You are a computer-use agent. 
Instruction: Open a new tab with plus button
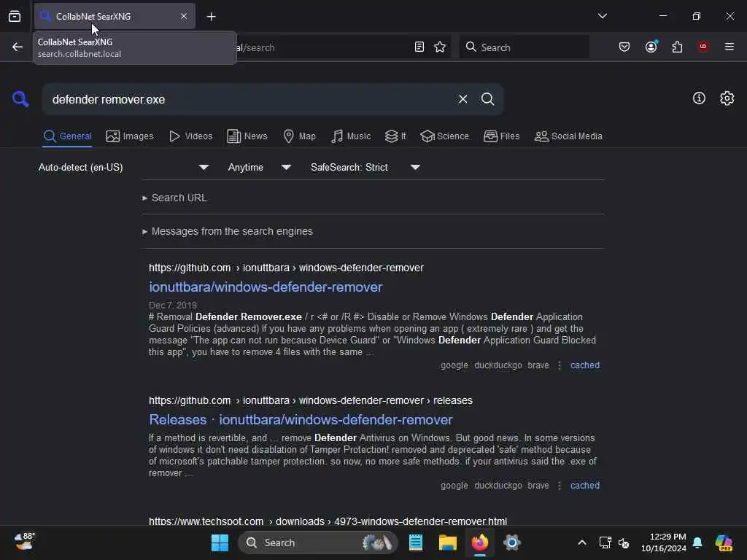(x=211, y=17)
